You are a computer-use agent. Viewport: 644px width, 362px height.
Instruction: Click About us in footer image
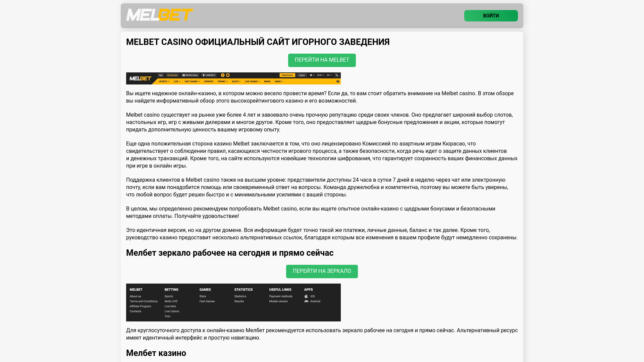pyautogui.click(x=136, y=296)
